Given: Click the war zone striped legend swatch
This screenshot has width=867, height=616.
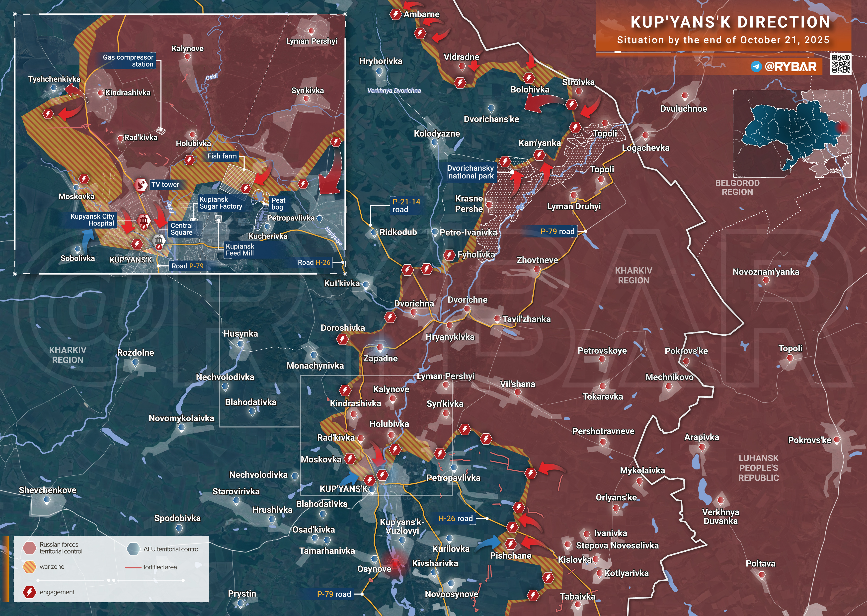Looking at the screenshot, I should (29, 567).
